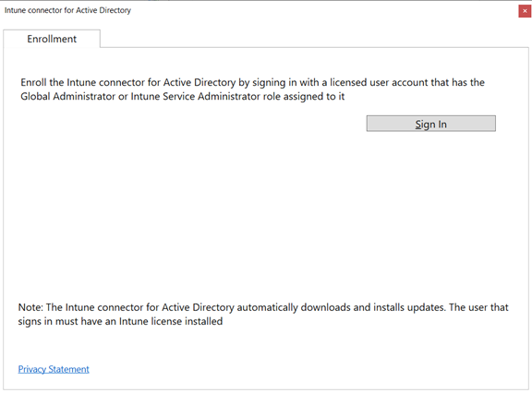
Task: Follow the Privacy Statement hyperlink at bottom left
Action: pyautogui.click(x=54, y=369)
